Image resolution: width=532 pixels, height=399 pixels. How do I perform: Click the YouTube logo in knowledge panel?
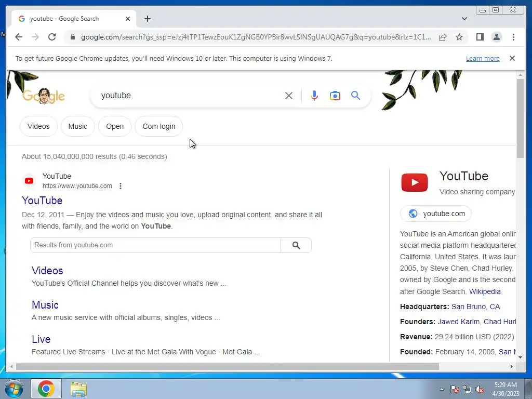[414, 182]
